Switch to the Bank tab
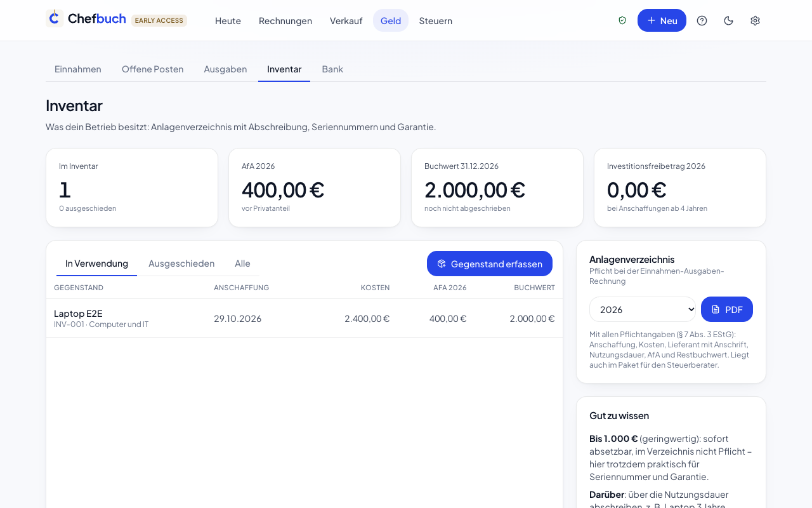The height and width of the screenshot is (508, 812). (x=332, y=69)
